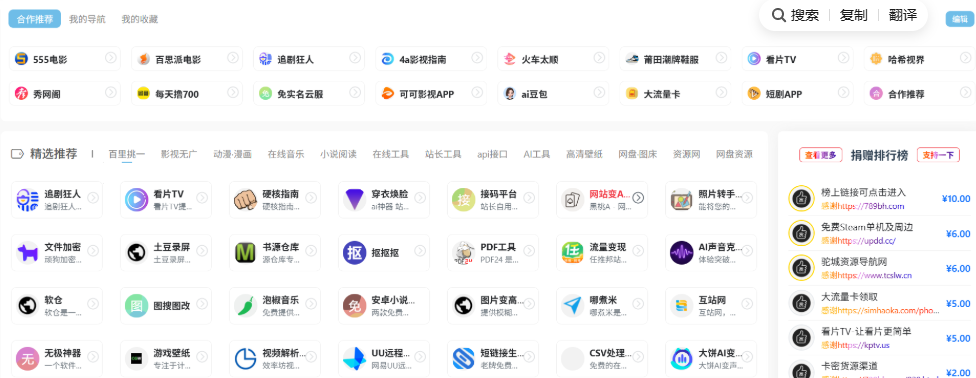Click arrow button on 互站网 card
This screenshot has height=378, width=976.
[x=748, y=304]
